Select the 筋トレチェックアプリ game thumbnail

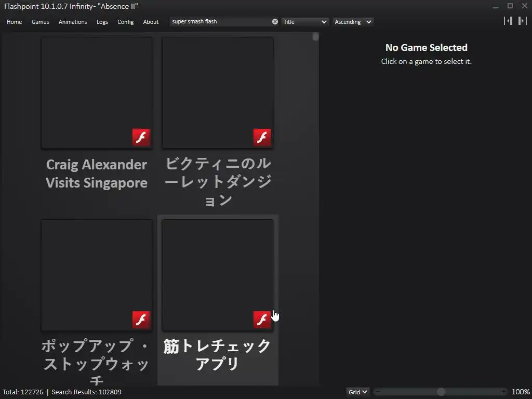coord(218,275)
